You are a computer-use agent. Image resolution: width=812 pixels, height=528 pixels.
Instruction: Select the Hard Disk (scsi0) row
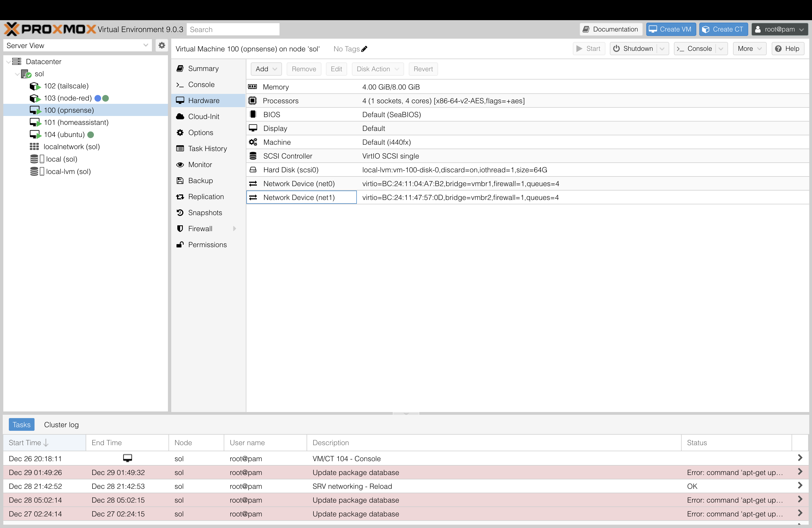click(291, 170)
